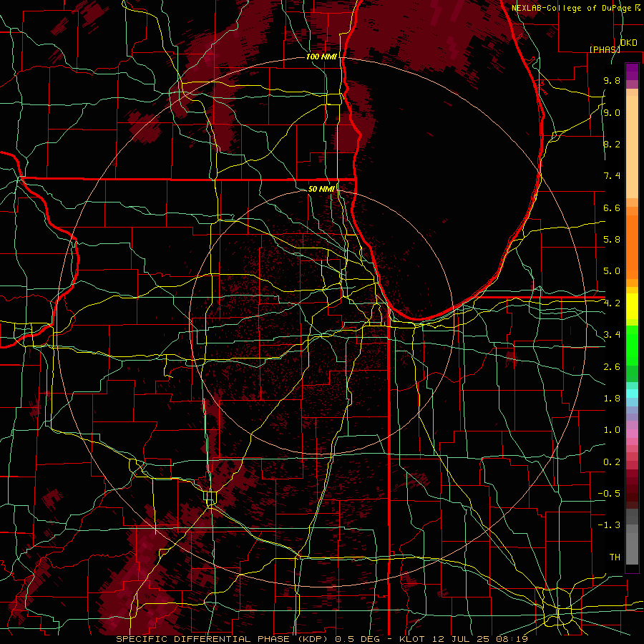Click the 5.0 scale value
The image size is (644, 644).
(x=612, y=271)
